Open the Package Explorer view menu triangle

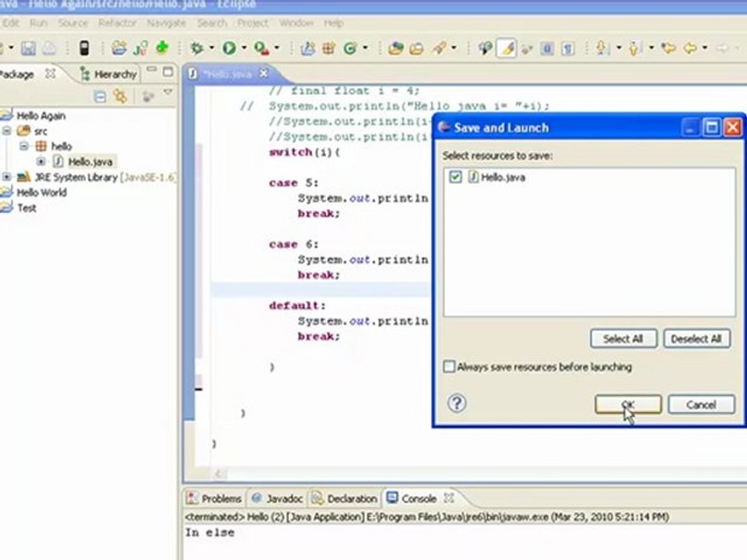point(168,92)
